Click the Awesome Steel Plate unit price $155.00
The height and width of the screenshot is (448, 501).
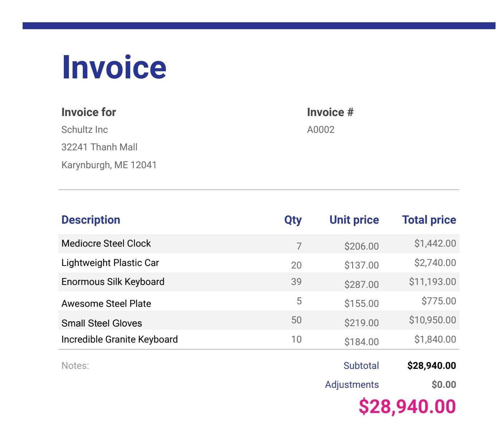point(361,304)
